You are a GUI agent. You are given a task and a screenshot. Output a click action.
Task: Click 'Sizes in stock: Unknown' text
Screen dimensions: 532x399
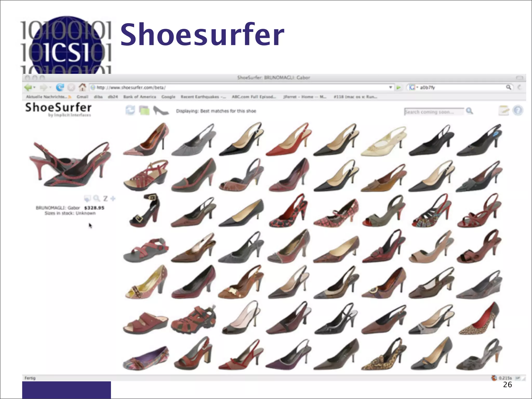click(70, 213)
